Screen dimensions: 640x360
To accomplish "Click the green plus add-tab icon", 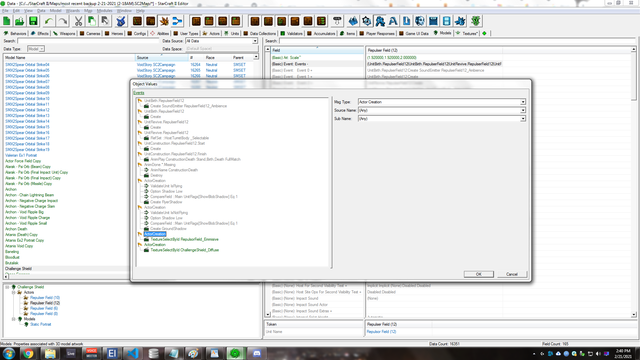I will click(x=484, y=33).
